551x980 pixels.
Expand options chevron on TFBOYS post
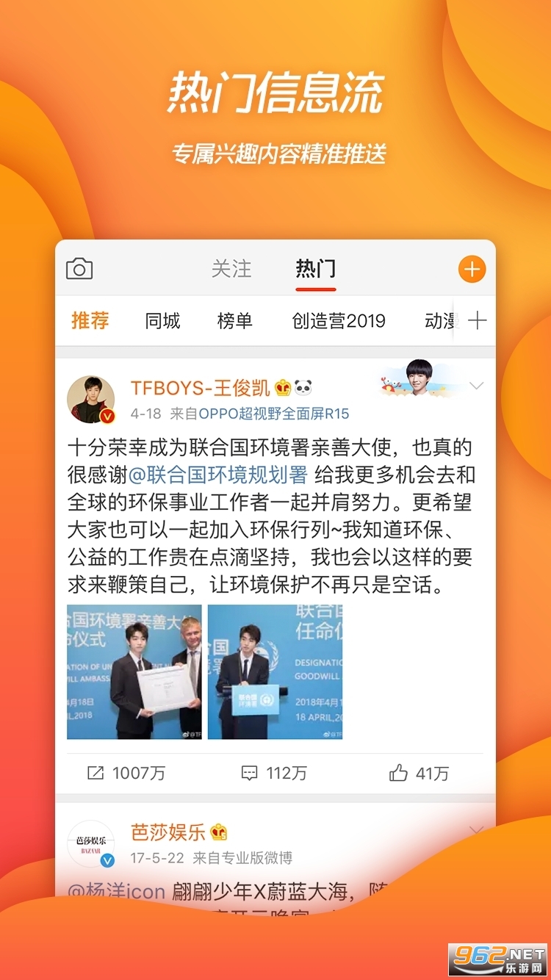[477, 386]
